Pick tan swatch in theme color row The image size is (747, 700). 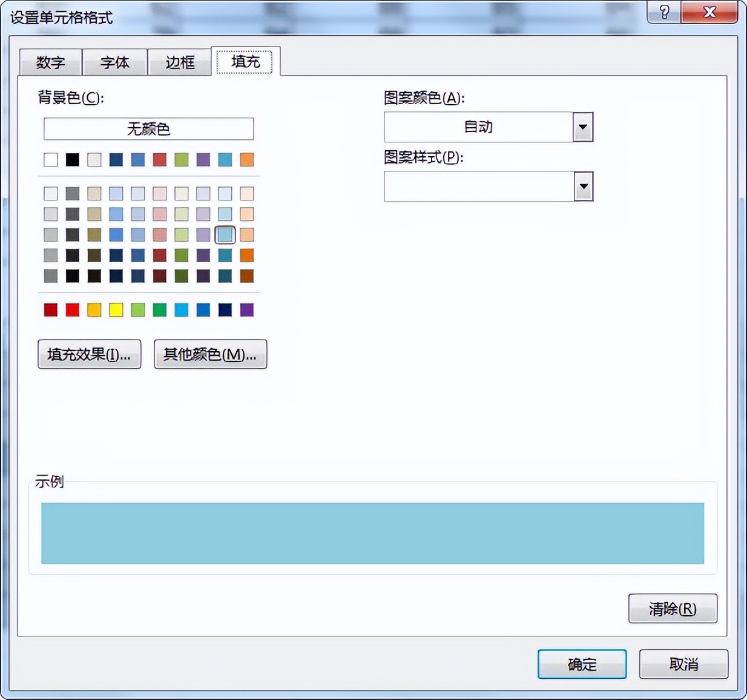(x=94, y=159)
